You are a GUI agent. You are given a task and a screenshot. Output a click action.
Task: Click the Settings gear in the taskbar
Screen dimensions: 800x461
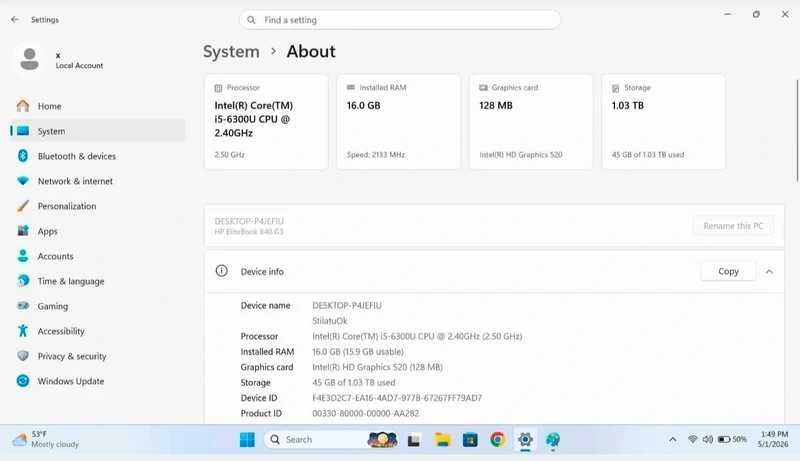coord(525,440)
